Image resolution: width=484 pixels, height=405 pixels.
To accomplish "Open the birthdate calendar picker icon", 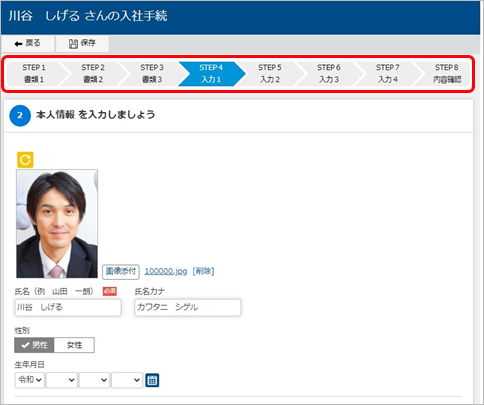I will click(152, 380).
